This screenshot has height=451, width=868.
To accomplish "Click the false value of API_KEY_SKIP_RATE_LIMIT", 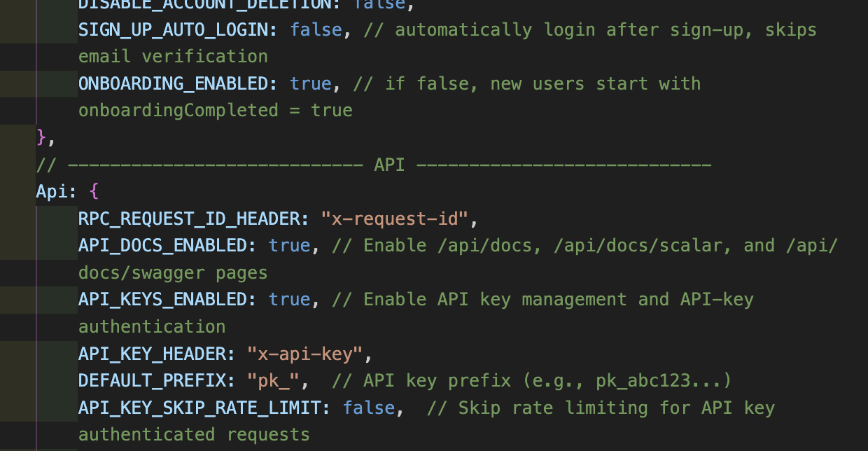I will pyautogui.click(x=369, y=408).
